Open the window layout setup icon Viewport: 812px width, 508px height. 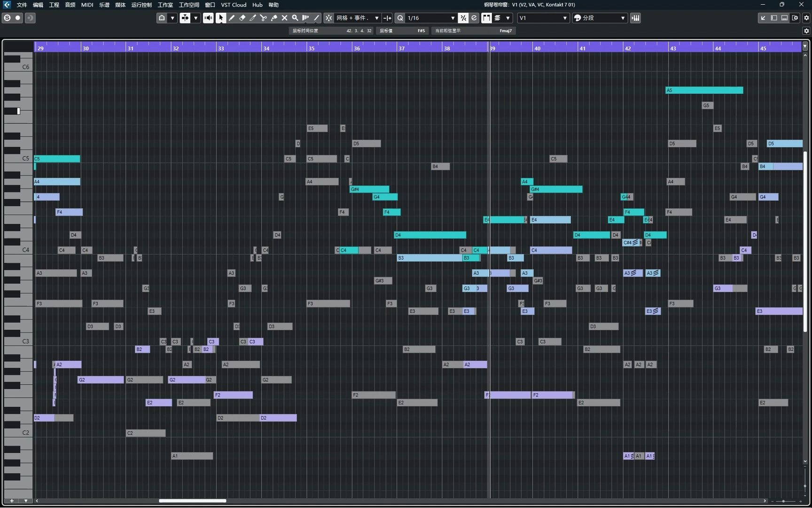(795, 18)
